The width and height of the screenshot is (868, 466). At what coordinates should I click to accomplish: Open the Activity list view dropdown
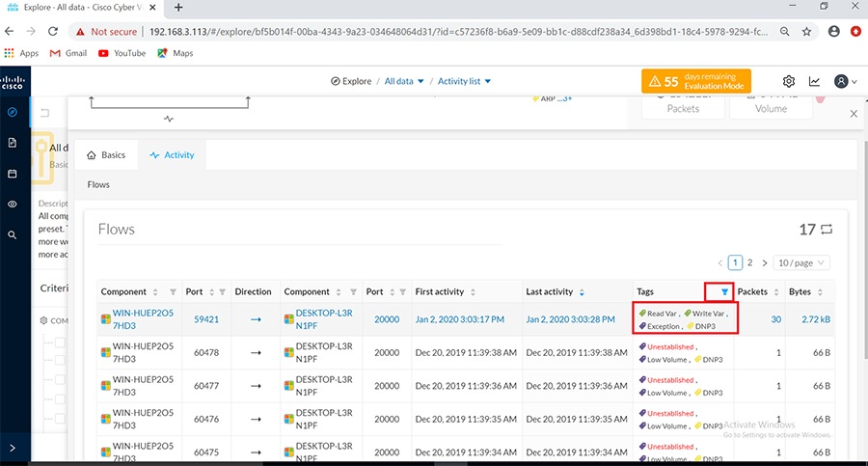[x=464, y=81]
